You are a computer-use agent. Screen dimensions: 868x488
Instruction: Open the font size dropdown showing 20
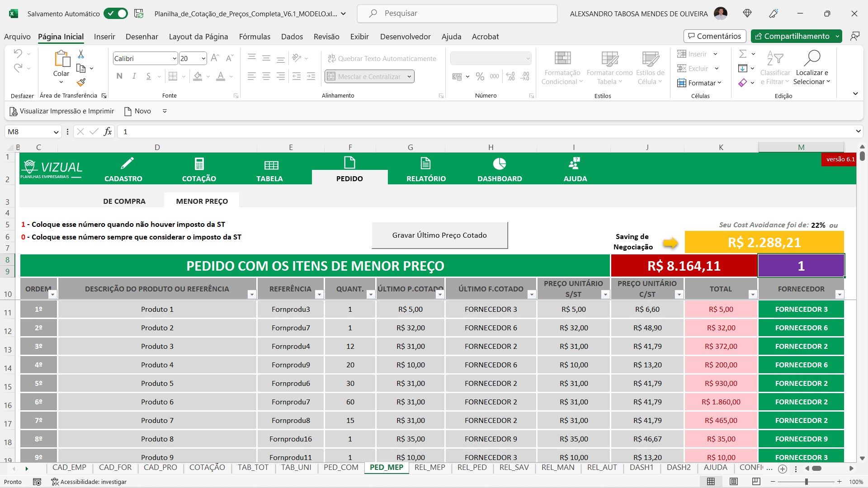(203, 58)
